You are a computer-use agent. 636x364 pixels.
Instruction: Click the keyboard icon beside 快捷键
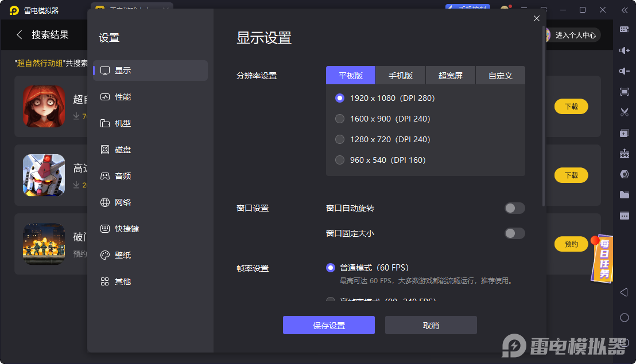[x=105, y=228]
